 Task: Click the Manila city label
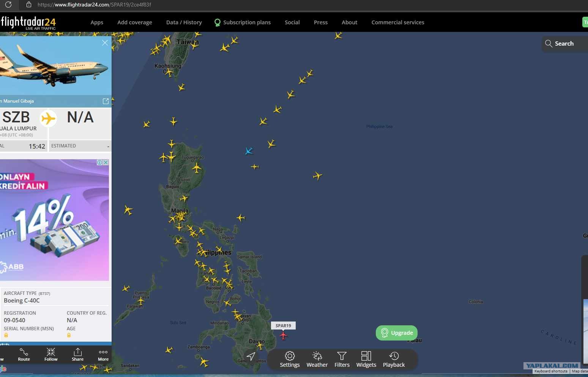click(x=180, y=211)
